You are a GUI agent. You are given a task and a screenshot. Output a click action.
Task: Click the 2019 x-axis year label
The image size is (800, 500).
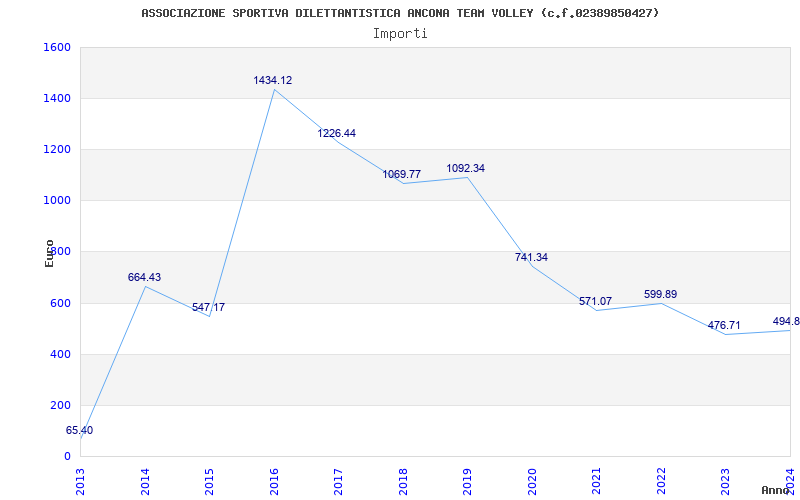coord(467,482)
